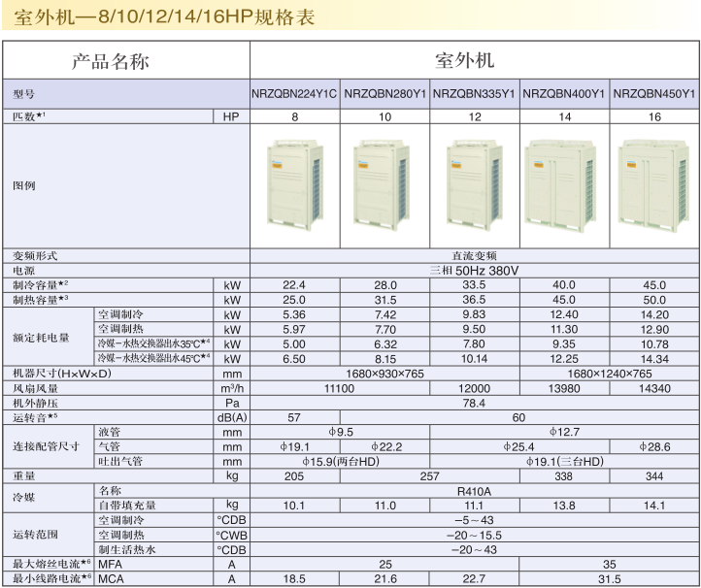The image size is (701, 588).
Task: Select the NRZQBN335Y1 unit picture
Action: (475, 181)
